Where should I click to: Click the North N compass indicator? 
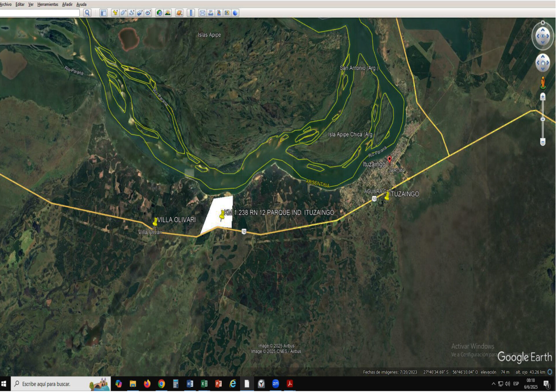point(543,23)
